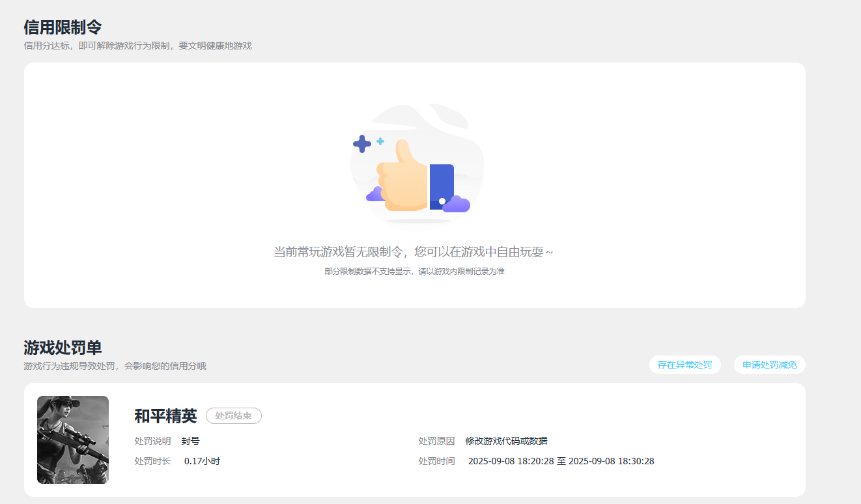Click the 信用分达标 subtitle text
861x504 pixels.
pyautogui.click(x=137, y=46)
